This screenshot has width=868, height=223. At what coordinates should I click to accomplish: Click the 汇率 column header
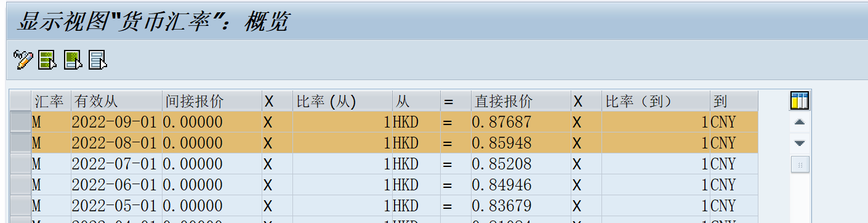(x=51, y=101)
